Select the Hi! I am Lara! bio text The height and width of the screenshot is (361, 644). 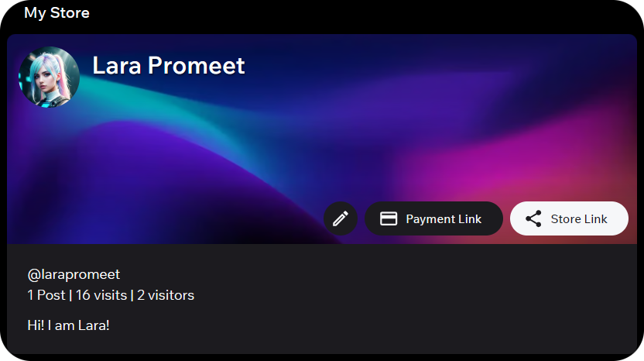click(68, 325)
